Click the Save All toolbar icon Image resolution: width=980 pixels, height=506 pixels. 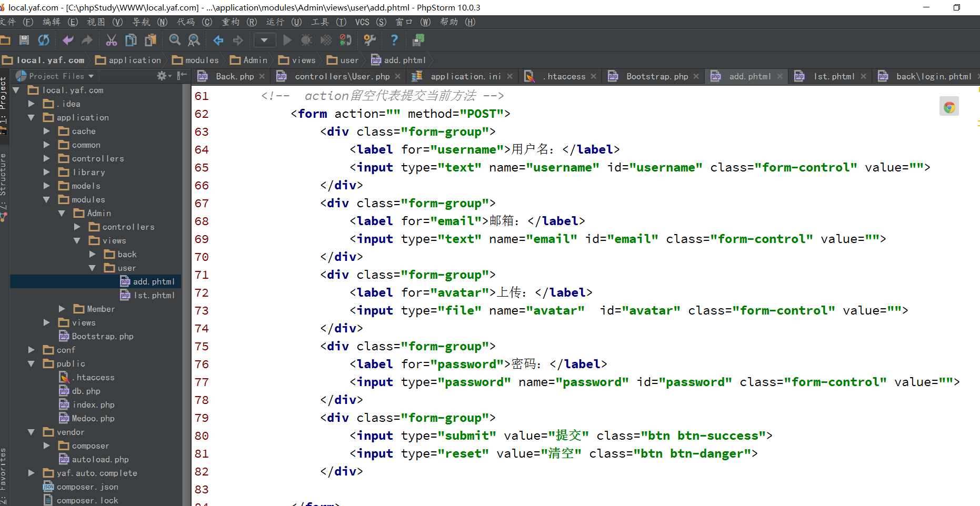point(24,40)
